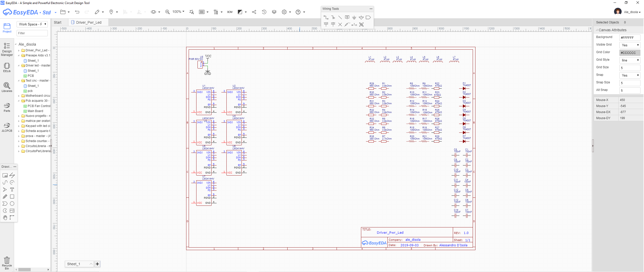Open the Snap Yes/No dropdown
The width and height of the screenshot is (644, 272).
[629, 75]
